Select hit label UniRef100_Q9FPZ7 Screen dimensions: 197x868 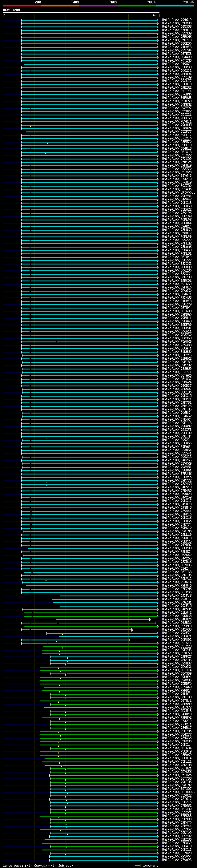pyautogui.click(x=177, y=657)
